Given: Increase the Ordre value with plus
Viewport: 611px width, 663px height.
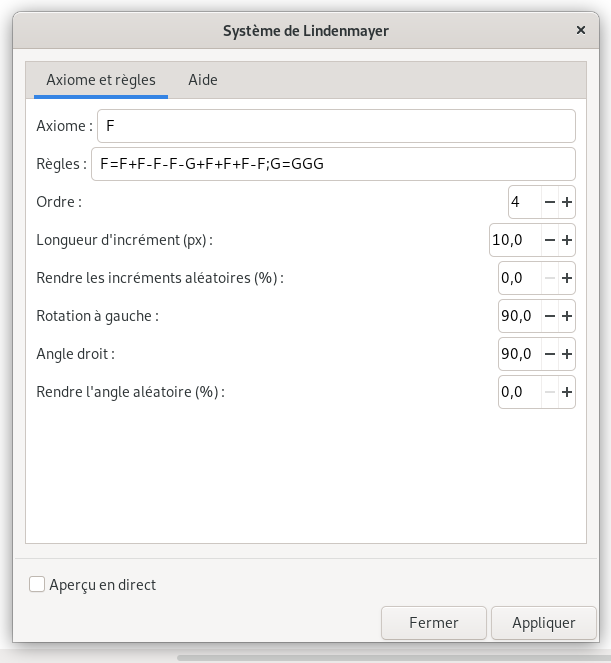Looking at the screenshot, I should pos(567,202).
